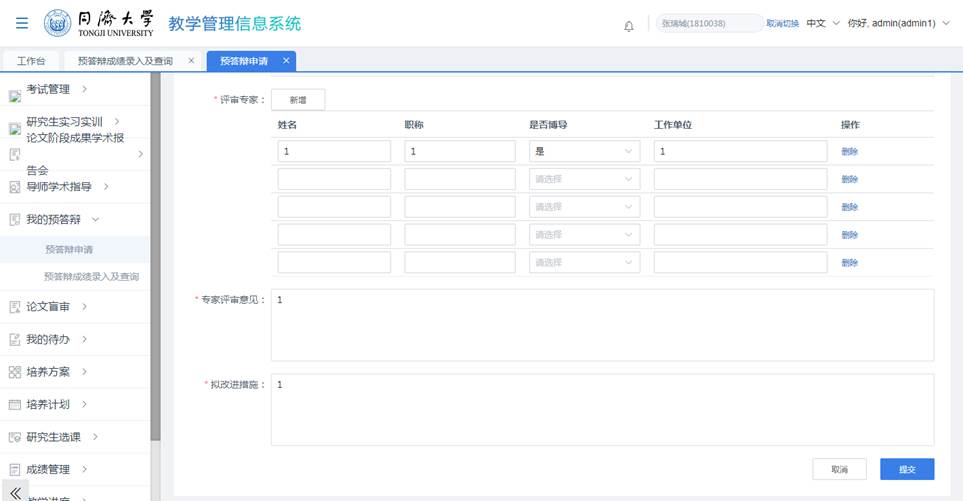This screenshot has height=501, width=963.
Task: Click the blue 提交 button
Action: (x=907, y=469)
